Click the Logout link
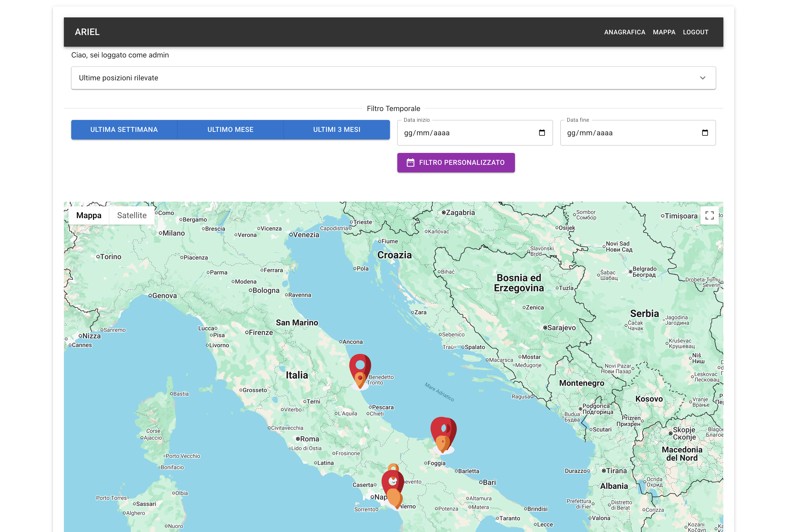Viewport: 790px width, 532px height. tap(695, 32)
